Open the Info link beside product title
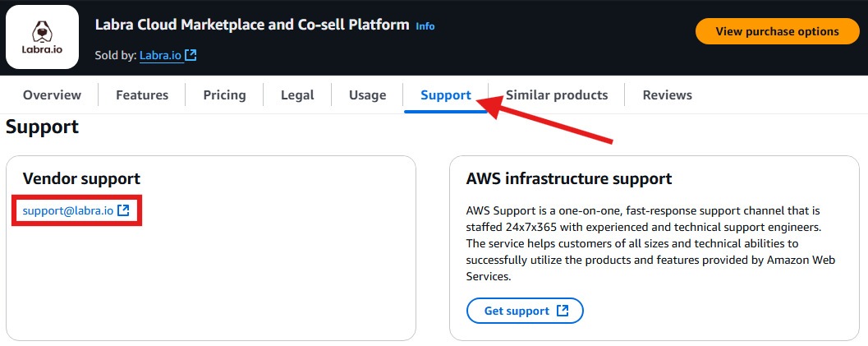This screenshot has width=868, height=346. pyautogui.click(x=425, y=26)
